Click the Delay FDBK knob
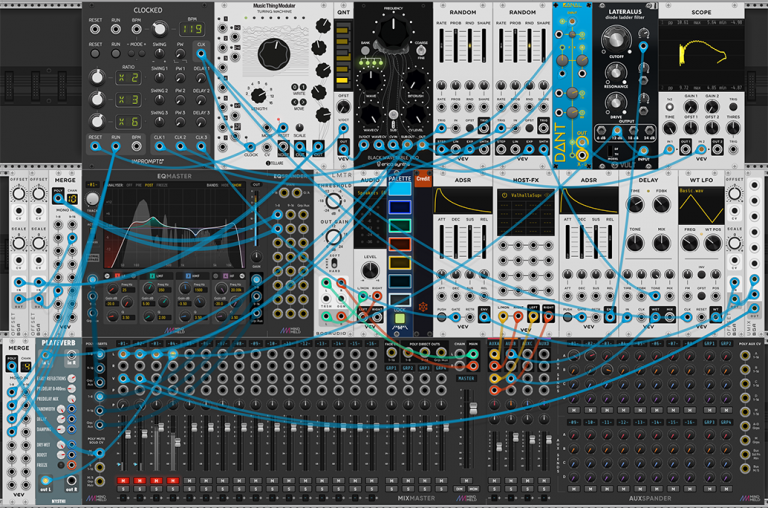This screenshot has height=508, width=768. click(x=662, y=204)
